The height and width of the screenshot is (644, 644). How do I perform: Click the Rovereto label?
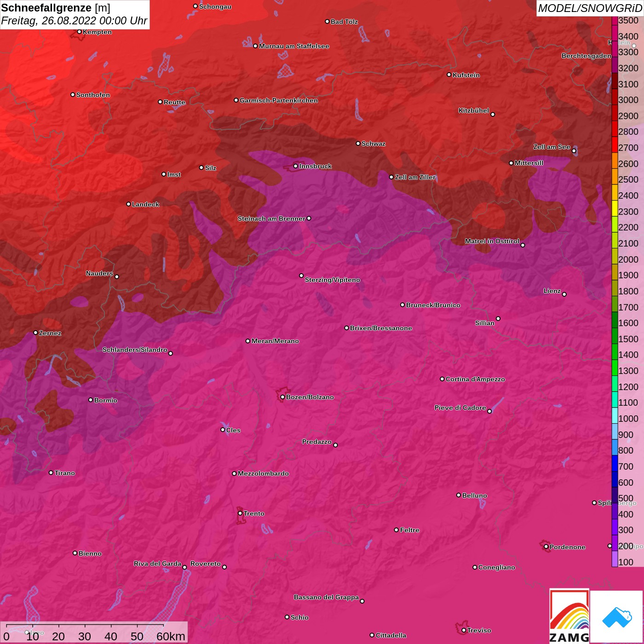(206, 563)
